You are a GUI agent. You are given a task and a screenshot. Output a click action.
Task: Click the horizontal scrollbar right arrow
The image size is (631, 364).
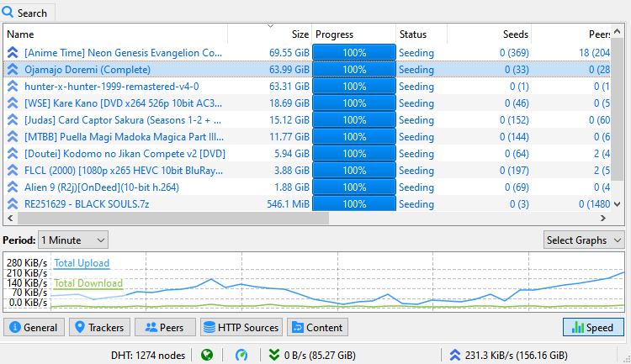click(603, 218)
